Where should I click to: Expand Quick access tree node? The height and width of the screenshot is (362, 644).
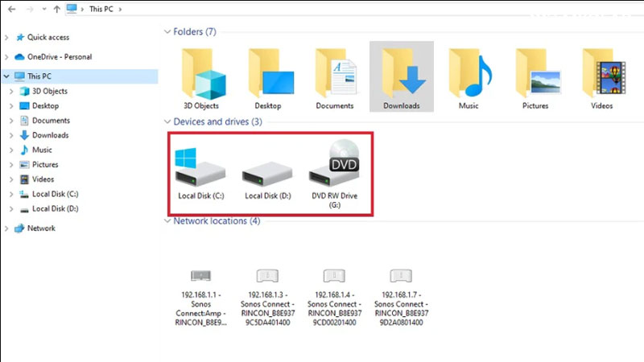(x=6, y=37)
